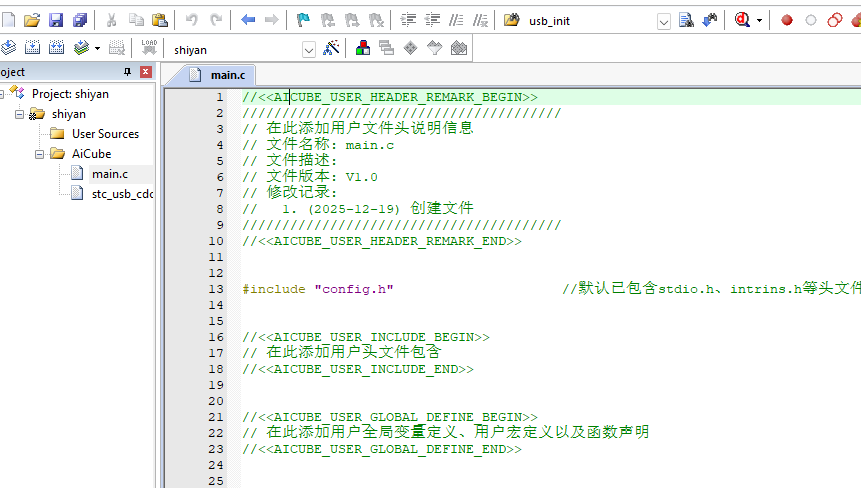Indent the selected lines
The width and height of the screenshot is (861, 488).
tap(408, 20)
